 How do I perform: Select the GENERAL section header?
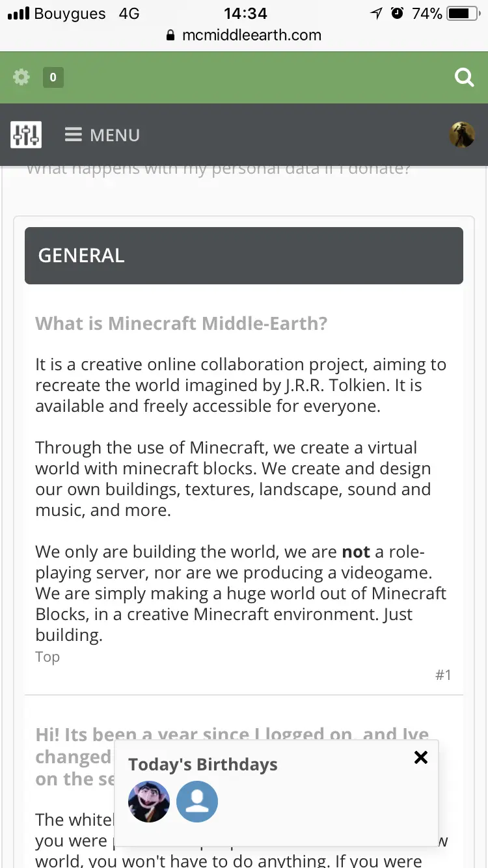[244, 256]
